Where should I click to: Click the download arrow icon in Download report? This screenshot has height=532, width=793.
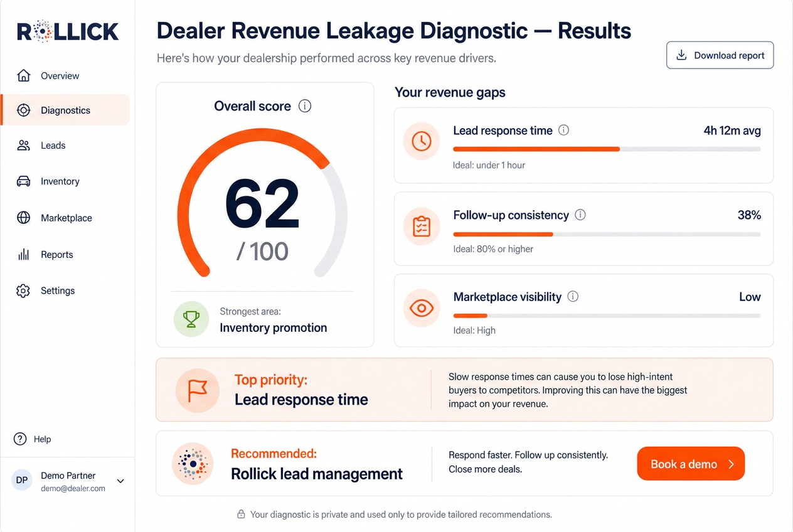pos(681,55)
